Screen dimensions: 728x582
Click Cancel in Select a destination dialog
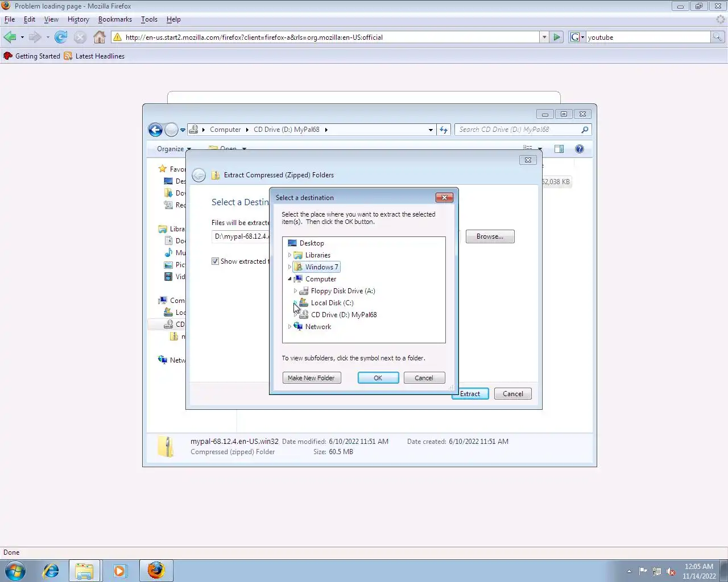tap(424, 378)
